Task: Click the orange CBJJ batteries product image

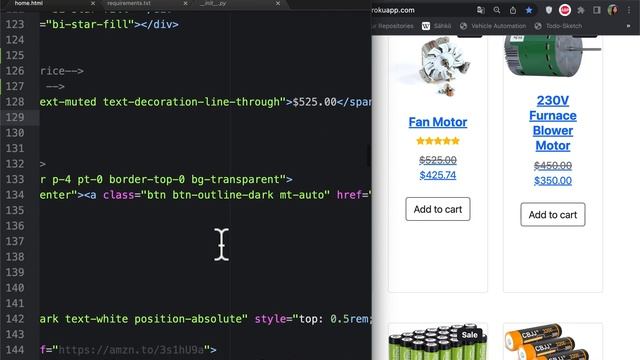Action: 546,342
